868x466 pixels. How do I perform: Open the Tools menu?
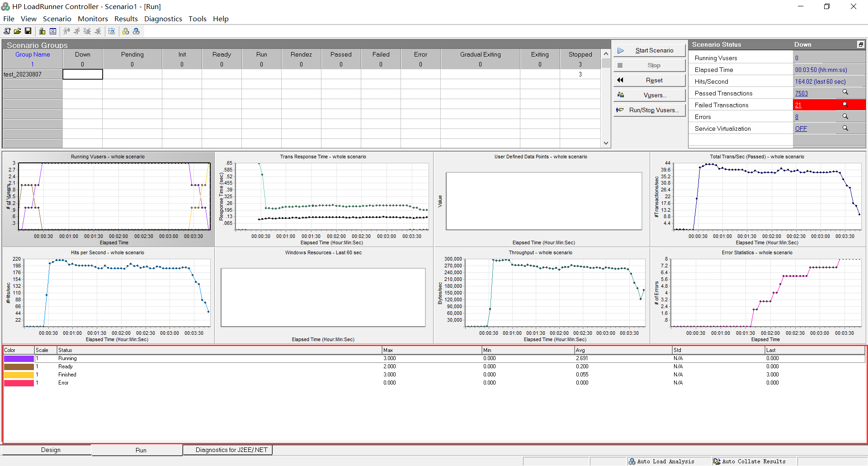[198, 19]
